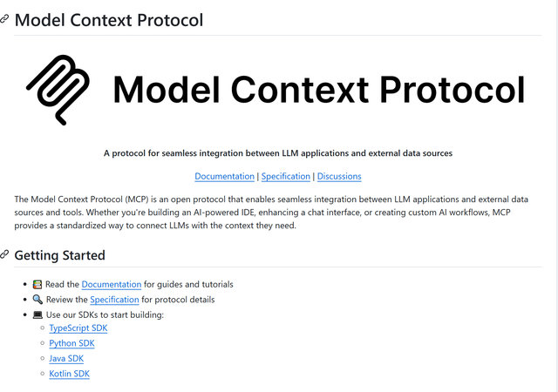
Task: Open the Documentation link in the centered link row
Action: coord(224,176)
